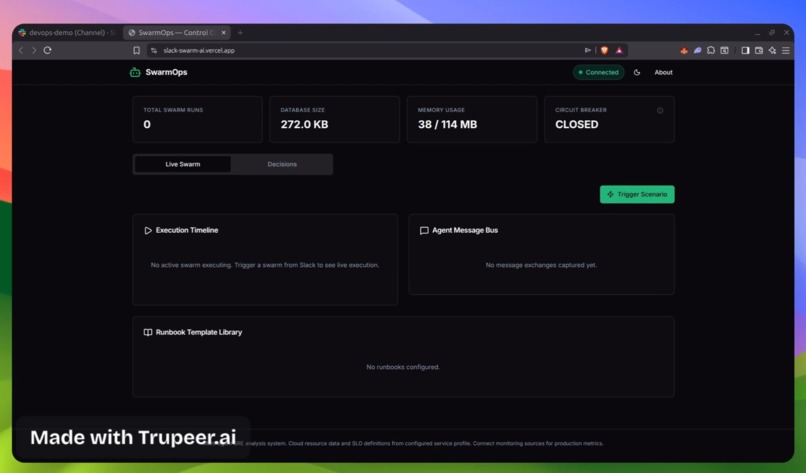Click the Brave Shields lion icon
This screenshot has height=473, width=806.
click(x=604, y=50)
